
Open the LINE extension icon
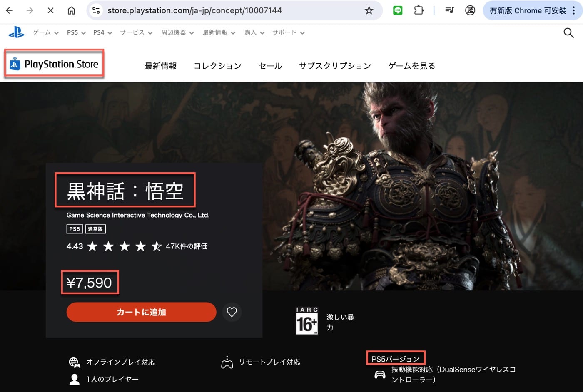click(x=398, y=10)
